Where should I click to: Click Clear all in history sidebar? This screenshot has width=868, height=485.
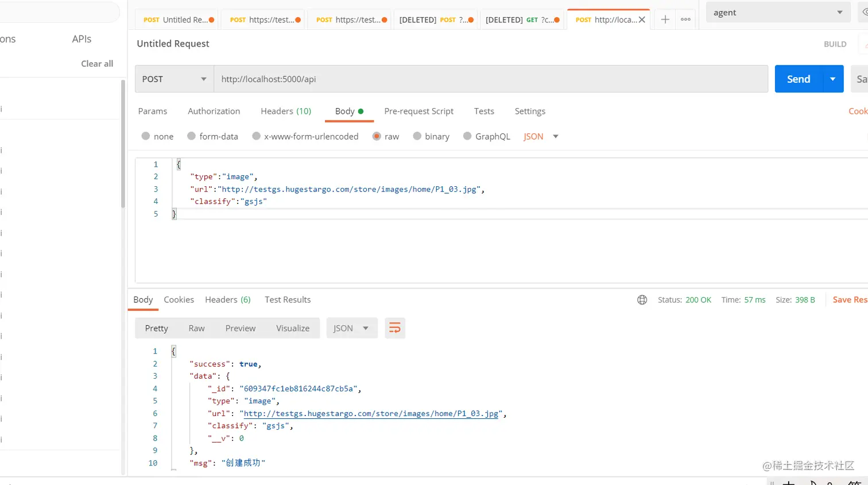click(x=97, y=64)
